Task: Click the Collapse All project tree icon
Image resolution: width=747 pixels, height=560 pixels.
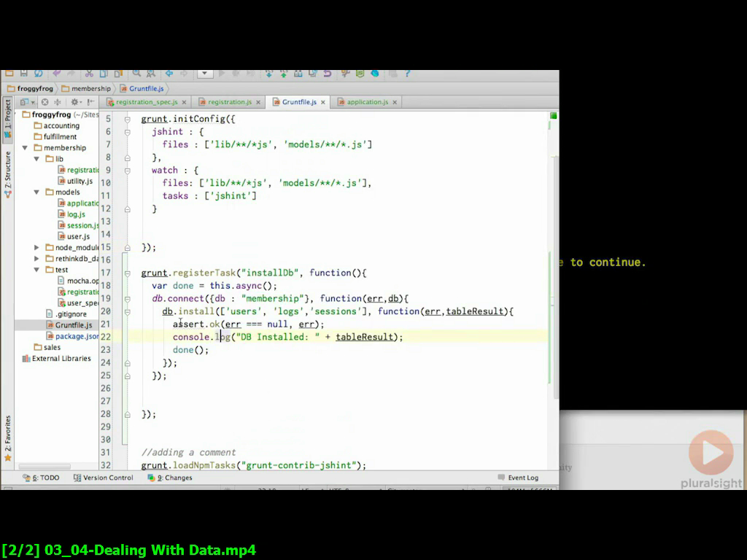Action: point(58,102)
